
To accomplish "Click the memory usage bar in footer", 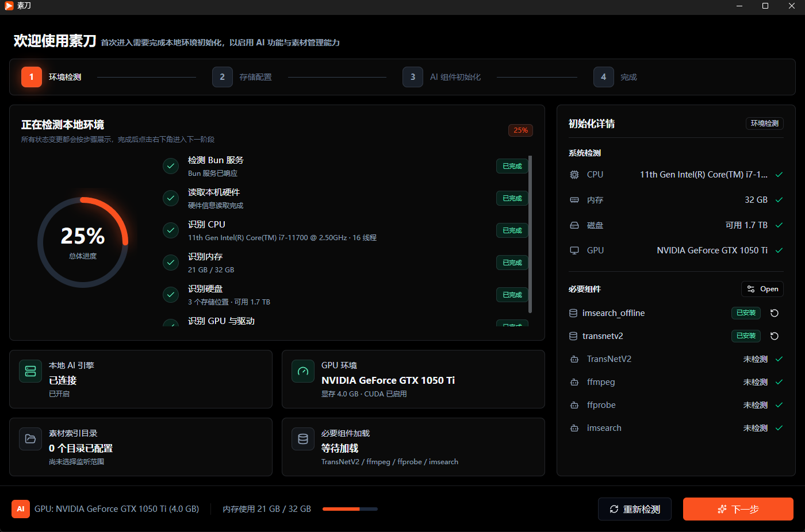I will (350, 509).
